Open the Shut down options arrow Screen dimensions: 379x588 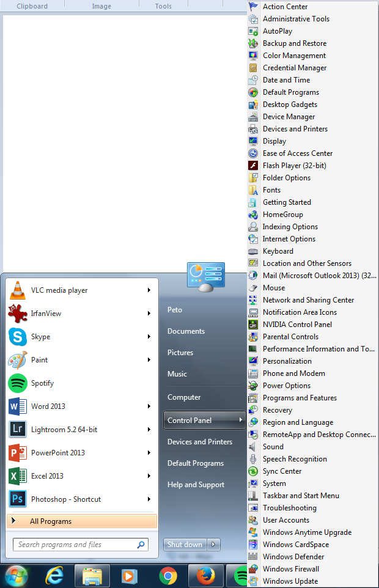214,544
